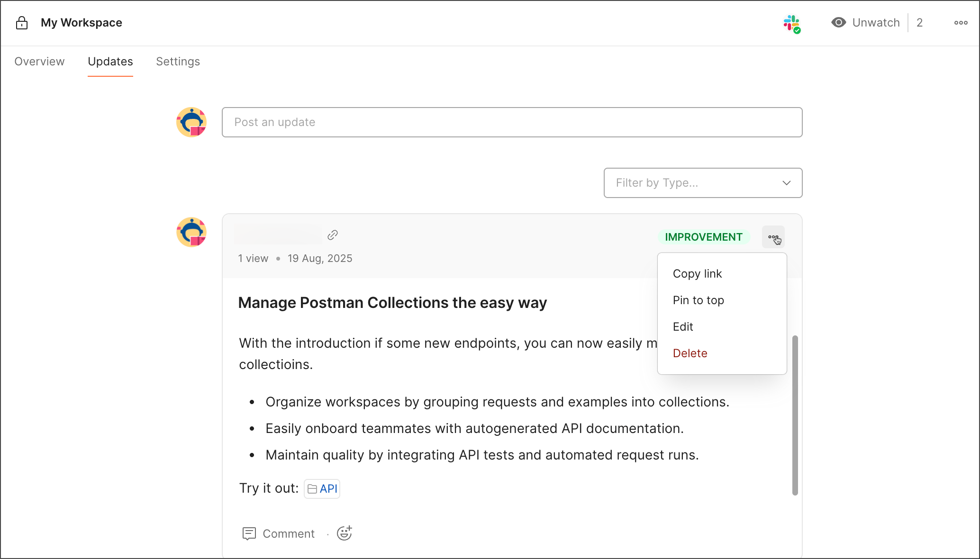The width and height of the screenshot is (980, 559).
Task: Click the Comment speech bubble icon
Action: [x=249, y=534]
